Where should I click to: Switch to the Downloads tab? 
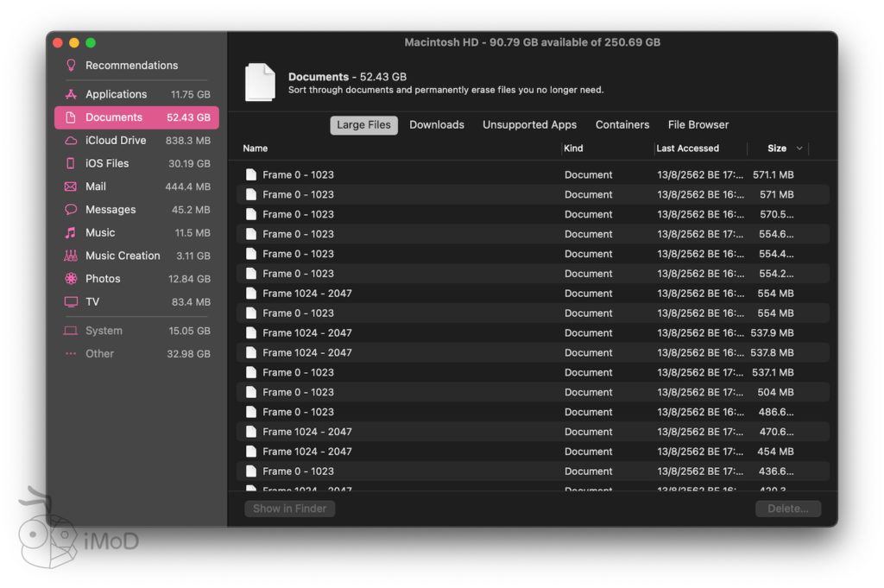click(437, 125)
